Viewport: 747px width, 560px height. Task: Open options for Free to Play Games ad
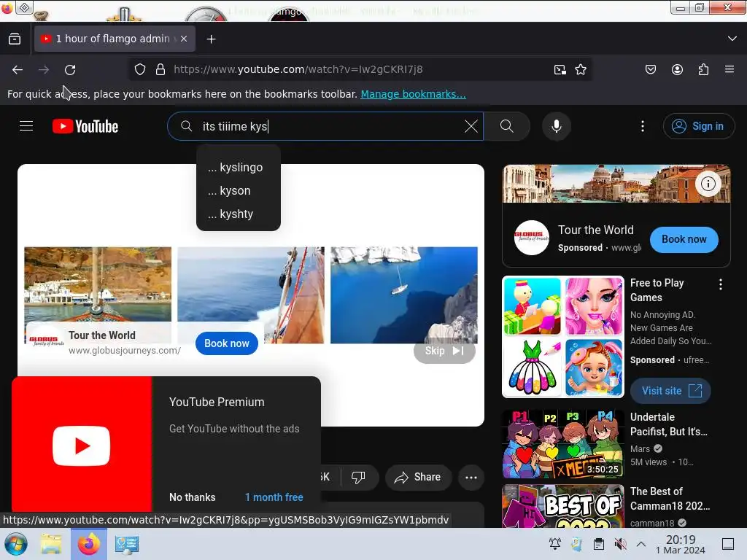tap(720, 285)
